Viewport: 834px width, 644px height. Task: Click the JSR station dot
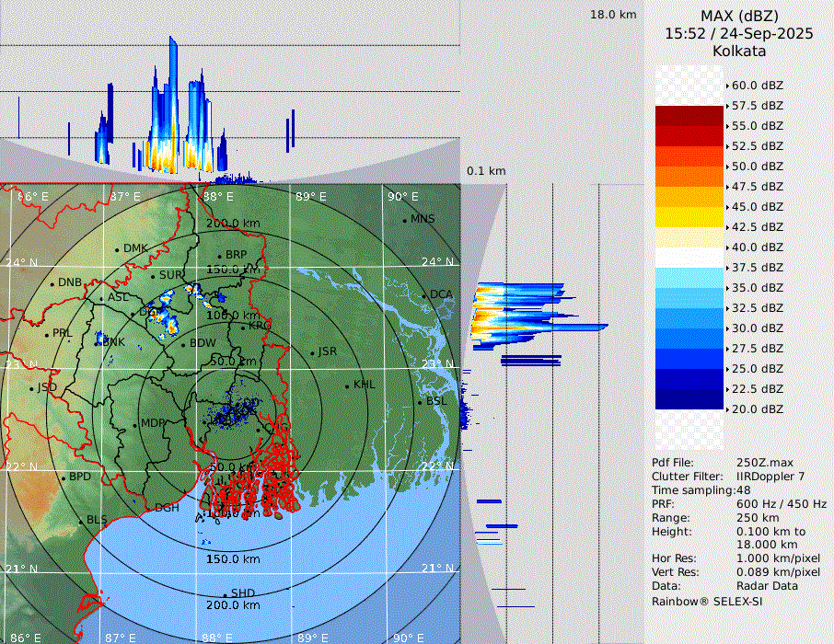tap(311, 352)
